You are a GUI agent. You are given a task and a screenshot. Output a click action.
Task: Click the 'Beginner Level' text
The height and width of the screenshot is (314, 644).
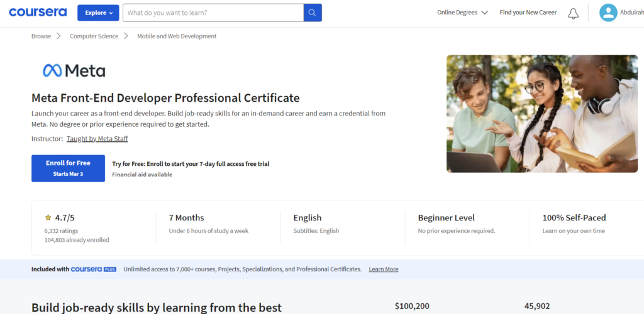pos(447,218)
